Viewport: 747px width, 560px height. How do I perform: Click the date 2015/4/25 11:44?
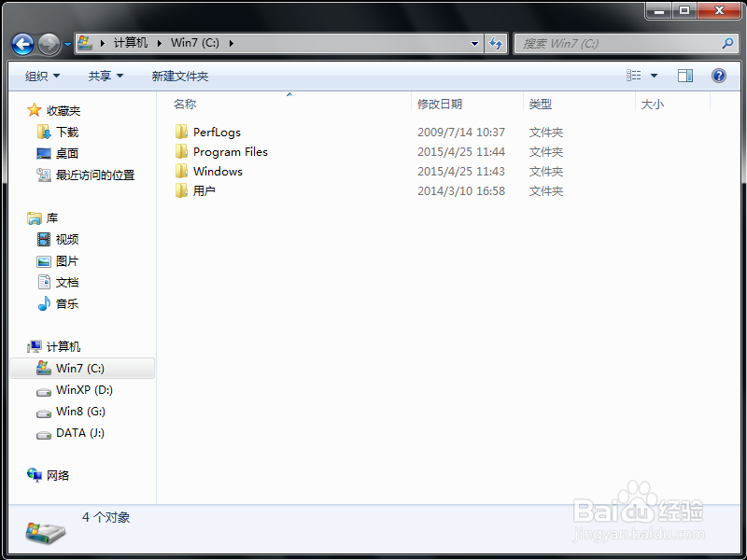pos(461,151)
